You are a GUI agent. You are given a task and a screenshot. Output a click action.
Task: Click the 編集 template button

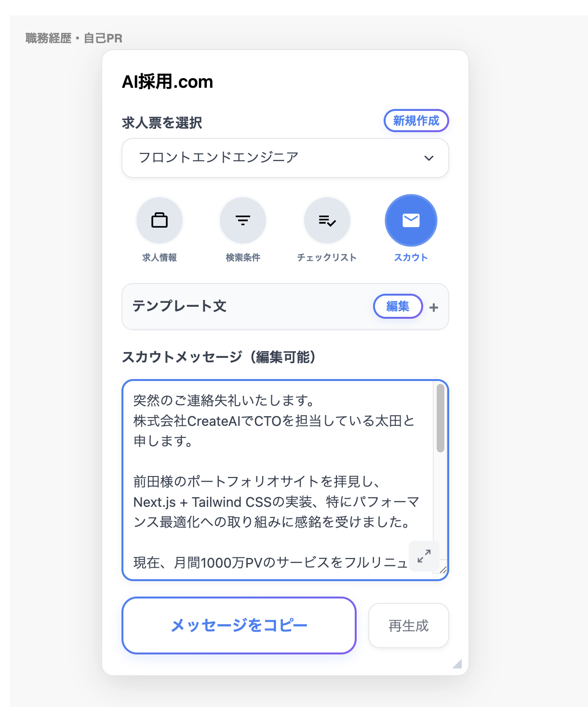(x=398, y=306)
